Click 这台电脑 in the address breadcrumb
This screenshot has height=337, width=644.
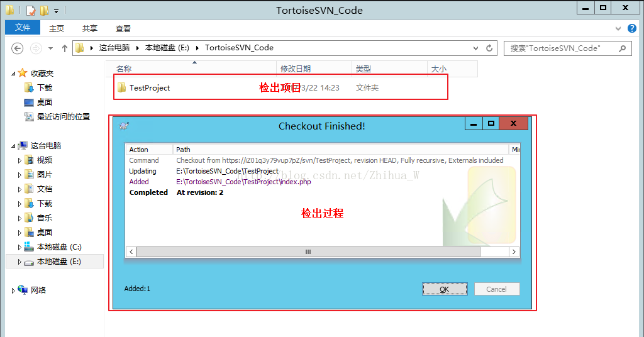tap(114, 48)
